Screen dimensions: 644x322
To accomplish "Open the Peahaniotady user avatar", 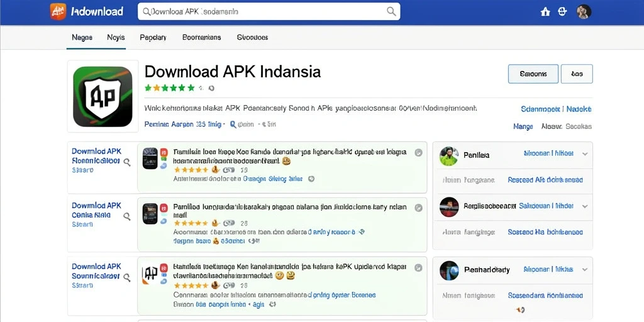I will [448, 270].
